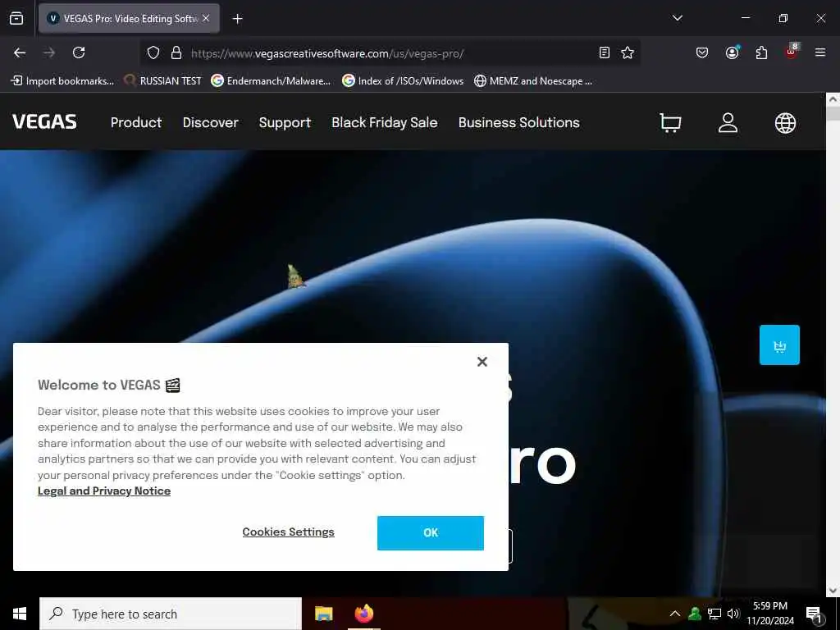Toggle reader view icon in address bar
Image resolution: width=840 pixels, height=630 pixels.
pos(605,52)
